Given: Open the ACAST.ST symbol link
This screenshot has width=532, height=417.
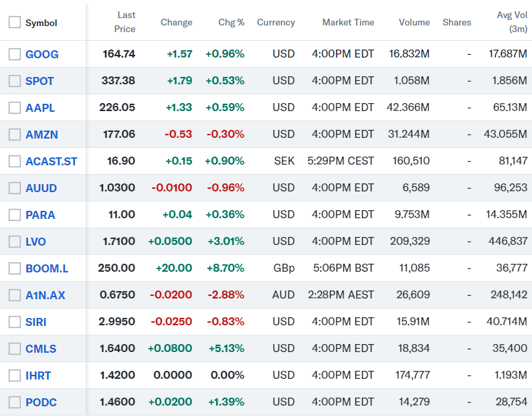Looking at the screenshot, I should (x=51, y=161).
